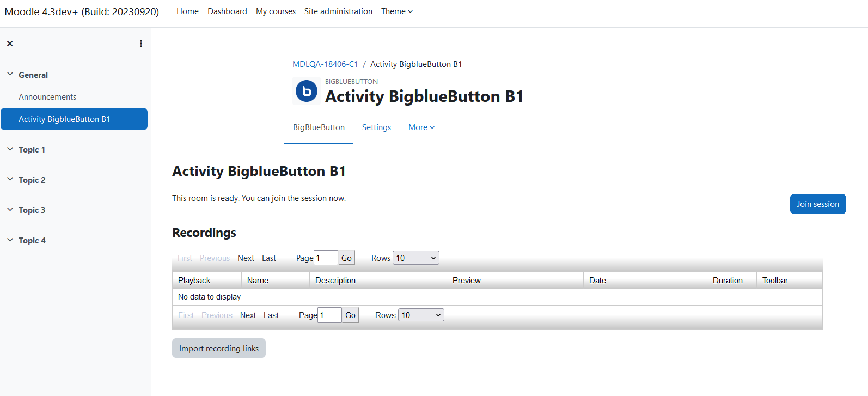
Task: Open Topic 2 in the course index
Action: 32,180
